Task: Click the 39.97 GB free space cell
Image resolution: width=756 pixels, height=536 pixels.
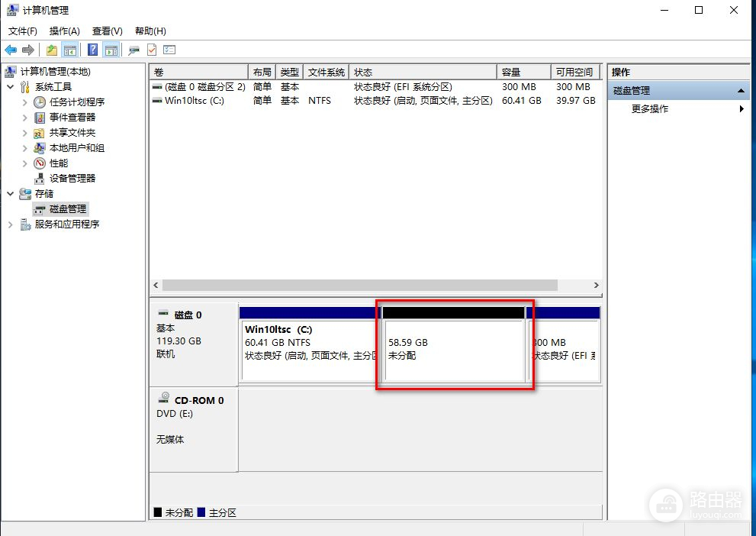Action: (576, 101)
